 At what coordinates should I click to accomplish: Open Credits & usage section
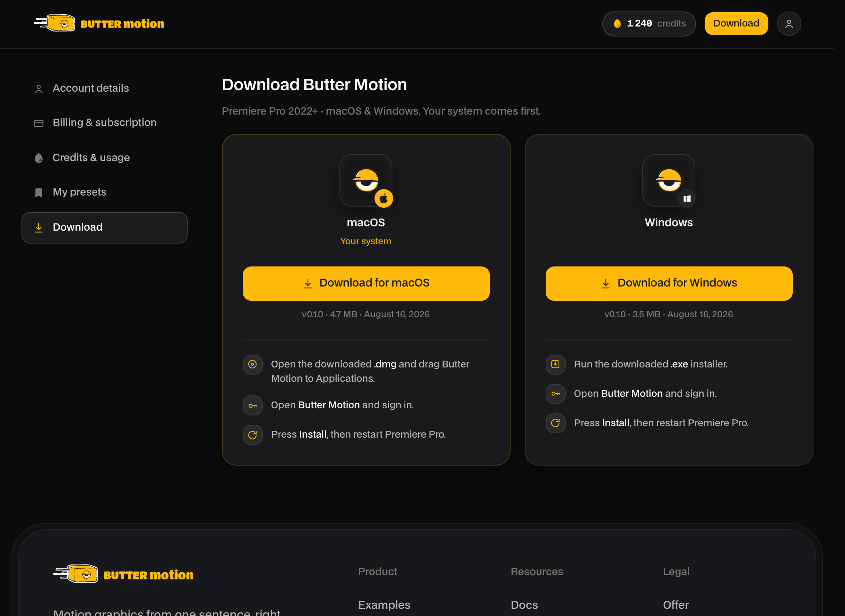tap(104, 158)
